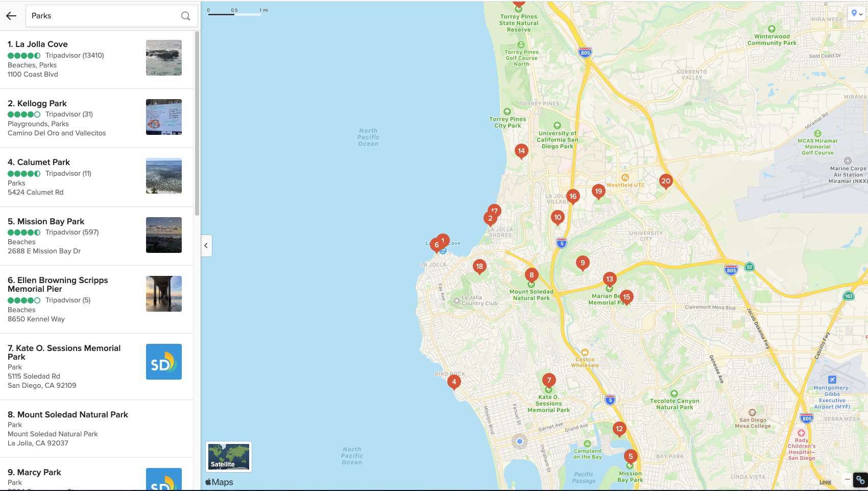Select map pin number 16

pos(573,196)
